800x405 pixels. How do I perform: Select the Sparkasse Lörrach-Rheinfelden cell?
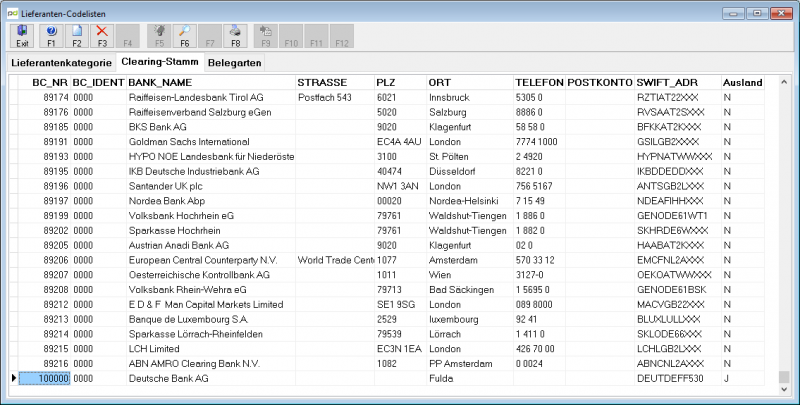click(x=211, y=334)
